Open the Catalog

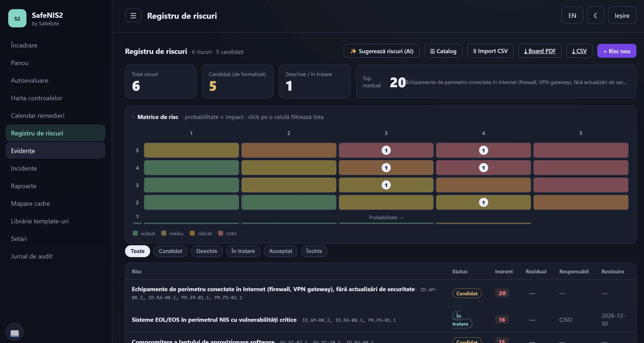[443, 51]
